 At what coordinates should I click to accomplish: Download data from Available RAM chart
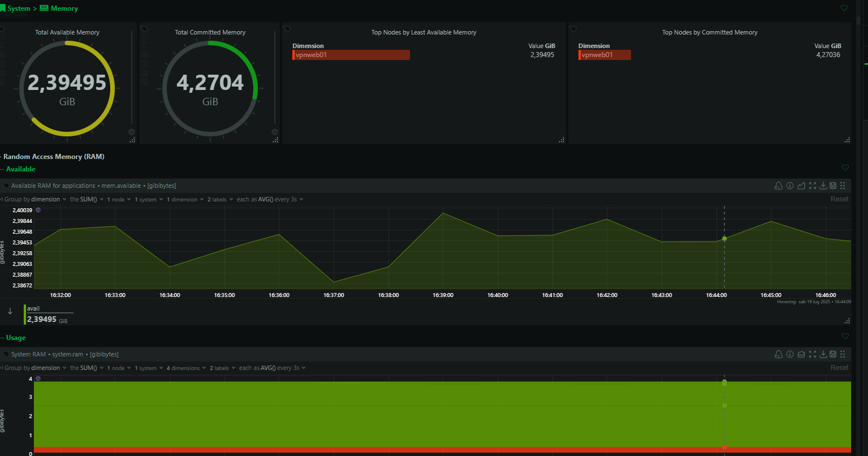coord(823,186)
